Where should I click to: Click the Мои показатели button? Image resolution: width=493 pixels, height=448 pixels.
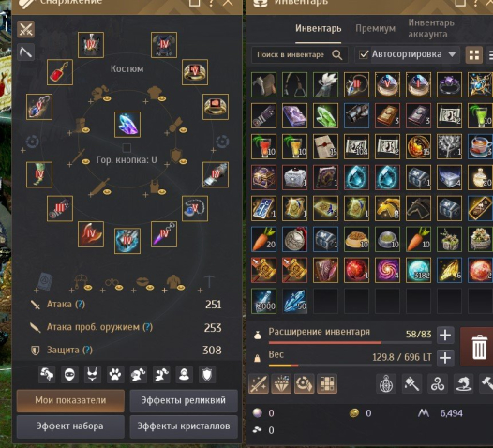70,400
